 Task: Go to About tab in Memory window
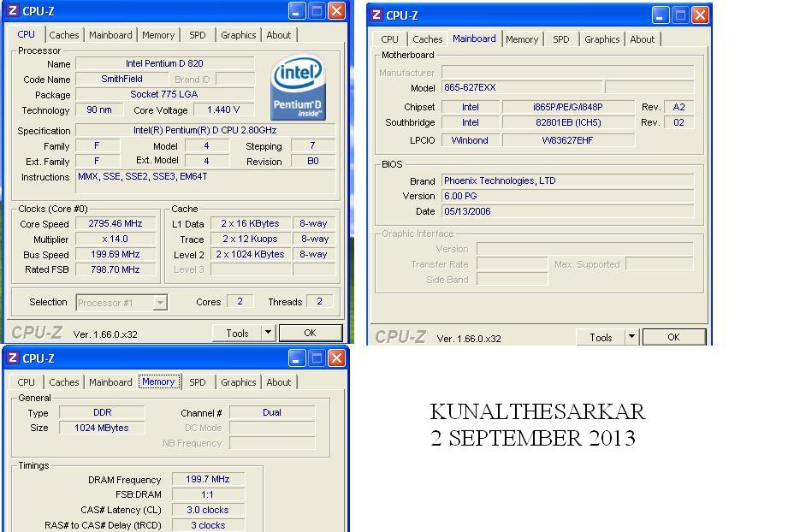click(x=279, y=382)
